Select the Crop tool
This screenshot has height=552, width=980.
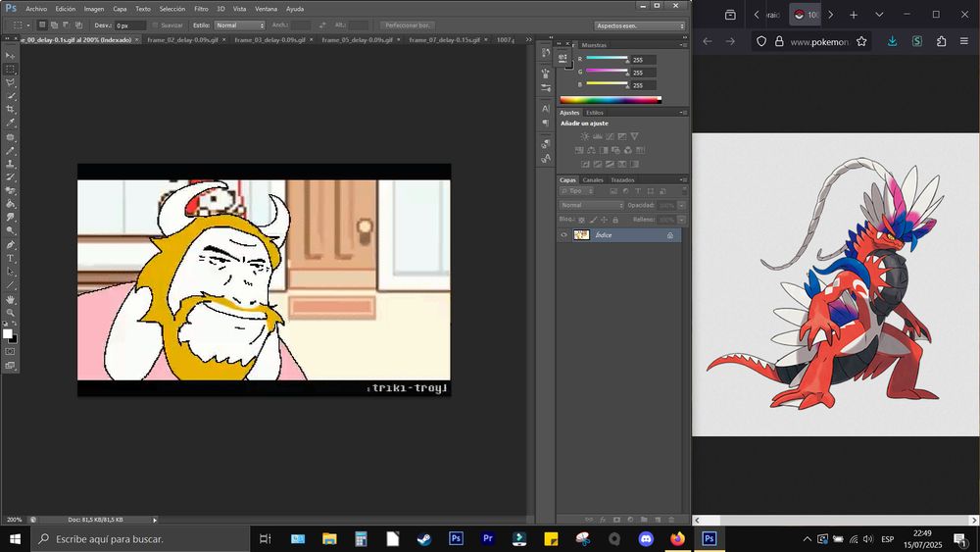click(10, 110)
